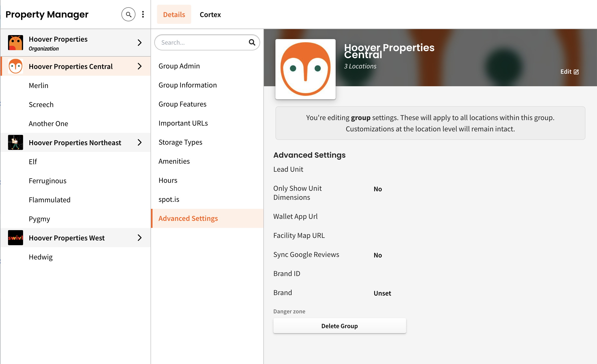The image size is (597, 364).
Task: Open the sidebar search magnifier icon
Action: point(128,15)
